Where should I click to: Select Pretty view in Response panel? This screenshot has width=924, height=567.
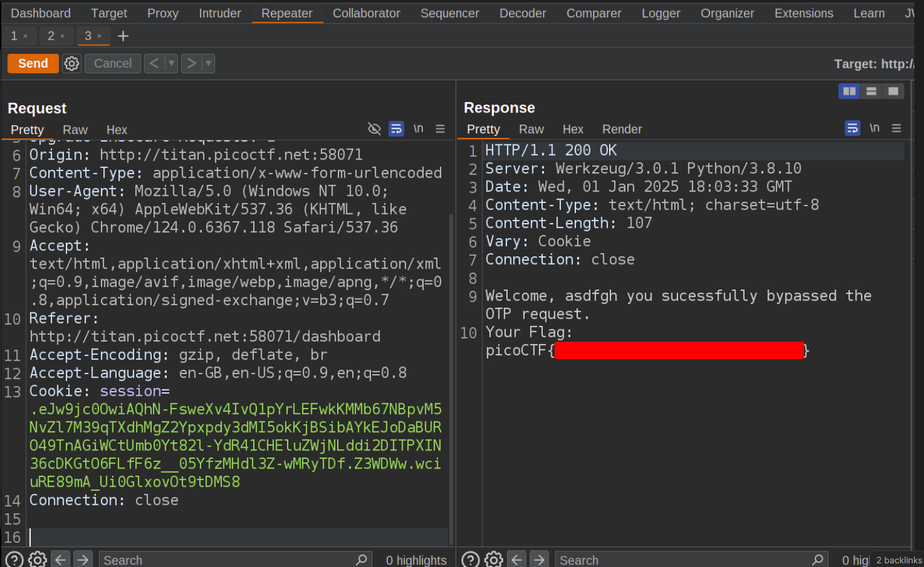tap(483, 129)
